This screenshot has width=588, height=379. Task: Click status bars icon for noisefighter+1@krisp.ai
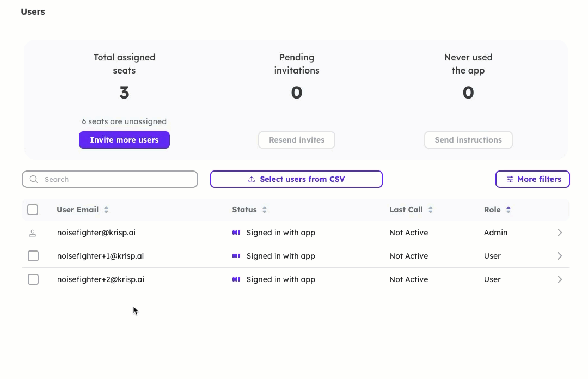pyautogui.click(x=236, y=256)
